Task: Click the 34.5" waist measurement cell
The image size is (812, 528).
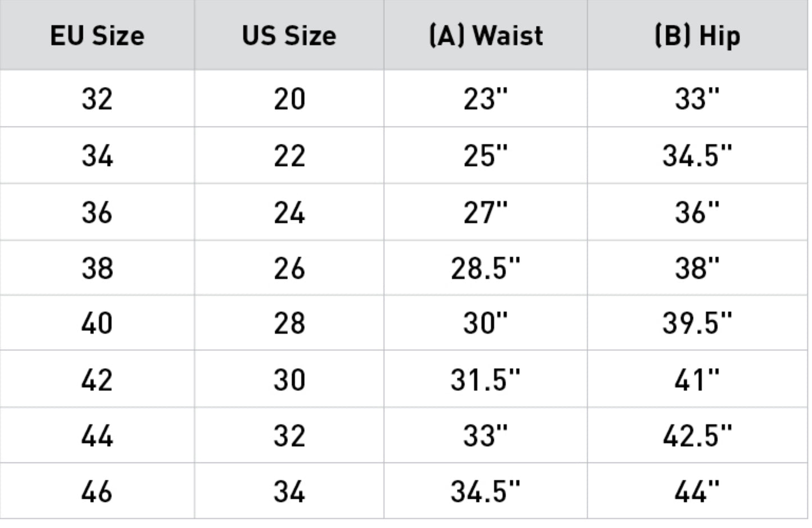Action: 486,491
